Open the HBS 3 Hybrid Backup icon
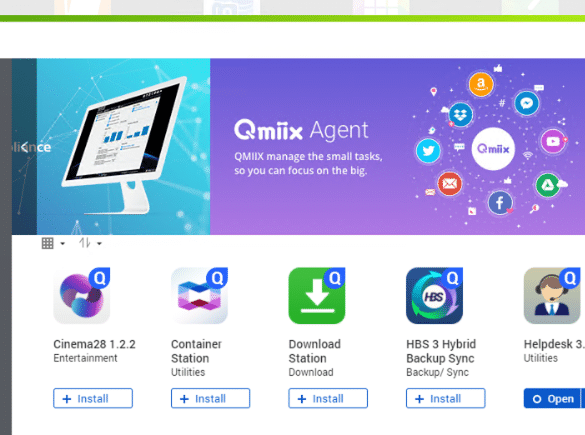 click(x=434, y=295)
